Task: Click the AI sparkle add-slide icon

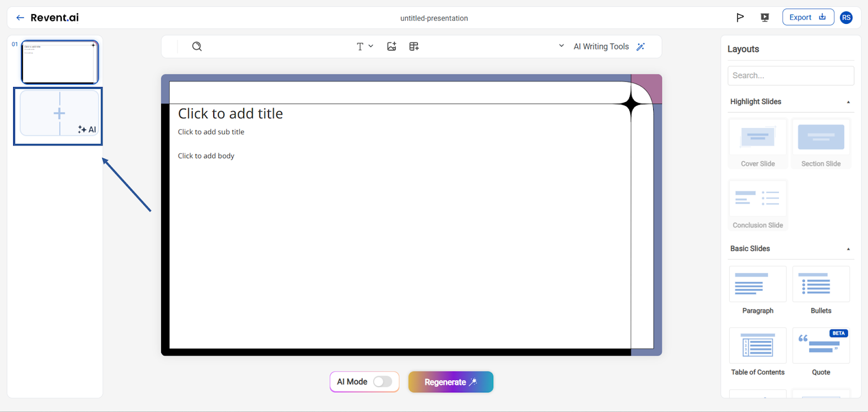Action: click(87, 129)
